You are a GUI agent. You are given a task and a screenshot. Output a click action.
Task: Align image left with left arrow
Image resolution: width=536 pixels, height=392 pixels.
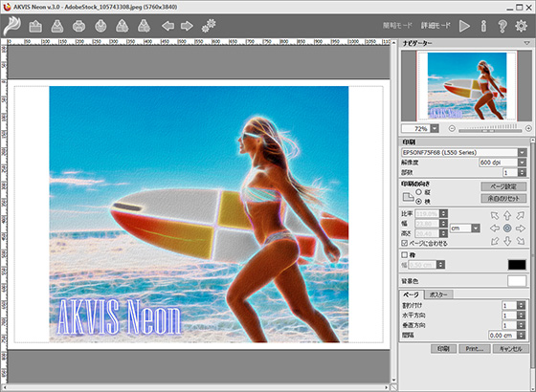(x=495, y=229)
